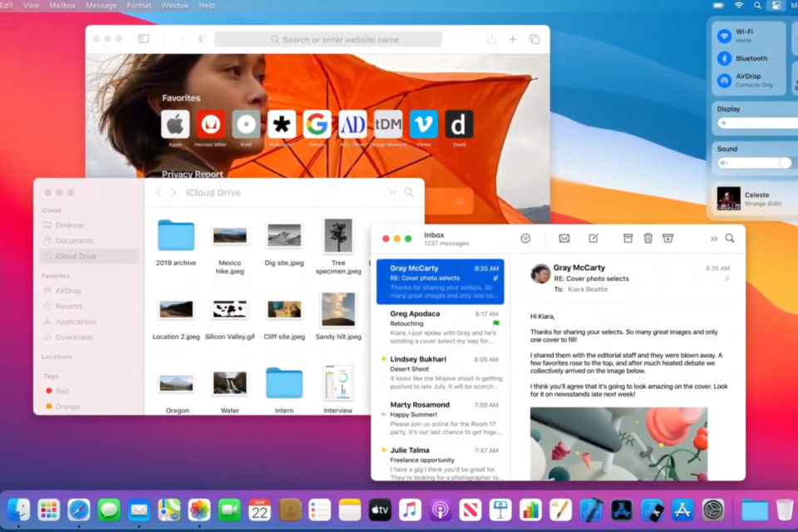Toggle Wi-Fi in Control Center
The image size is (798, 532).
[725, 37]
